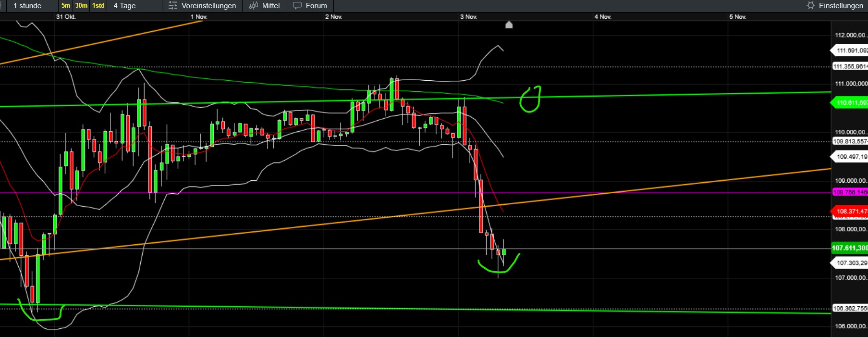The image size is (868, 337).
Task: Click the white 111.691 upper band tag
Action: coord(850,50)
